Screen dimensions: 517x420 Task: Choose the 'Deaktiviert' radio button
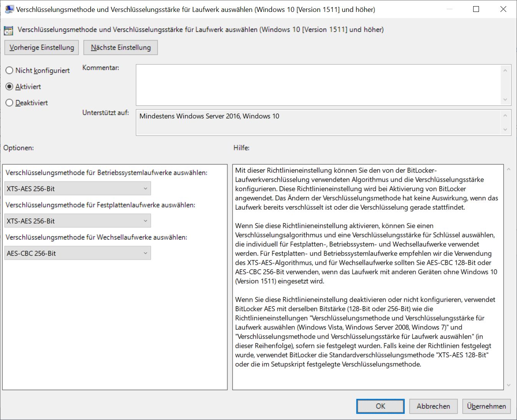click(10, 103)
